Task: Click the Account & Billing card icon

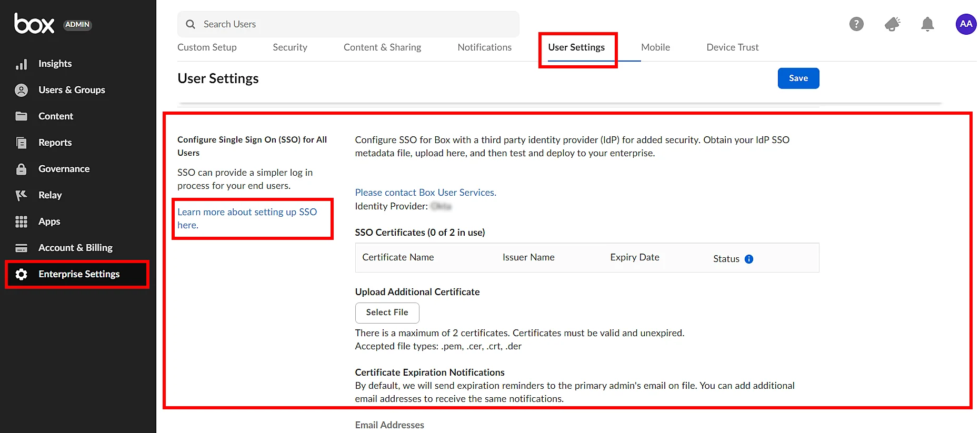Action: 21,248
